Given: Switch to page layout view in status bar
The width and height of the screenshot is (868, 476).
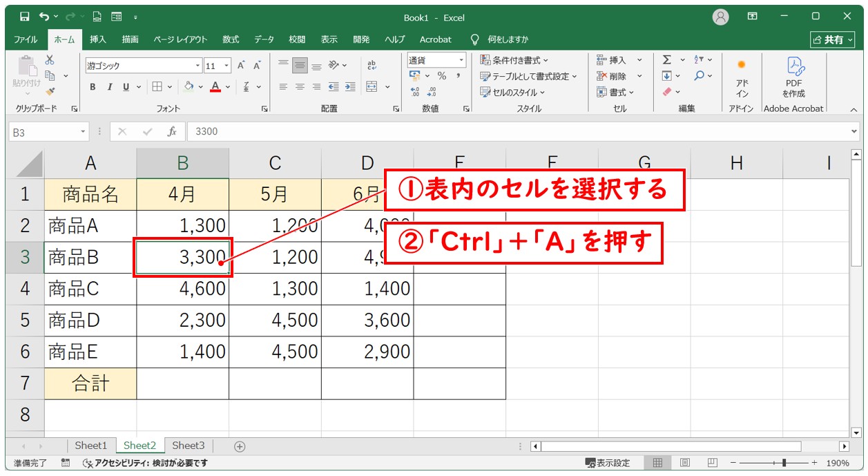Looking at the screenshot, I should [684, 463].
